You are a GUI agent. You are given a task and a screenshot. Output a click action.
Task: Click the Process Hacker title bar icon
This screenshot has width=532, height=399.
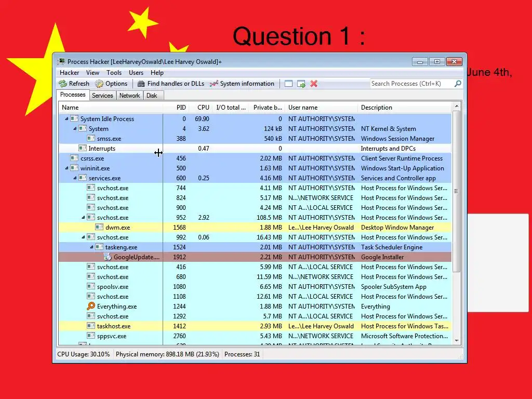click(x=61, y=61)
